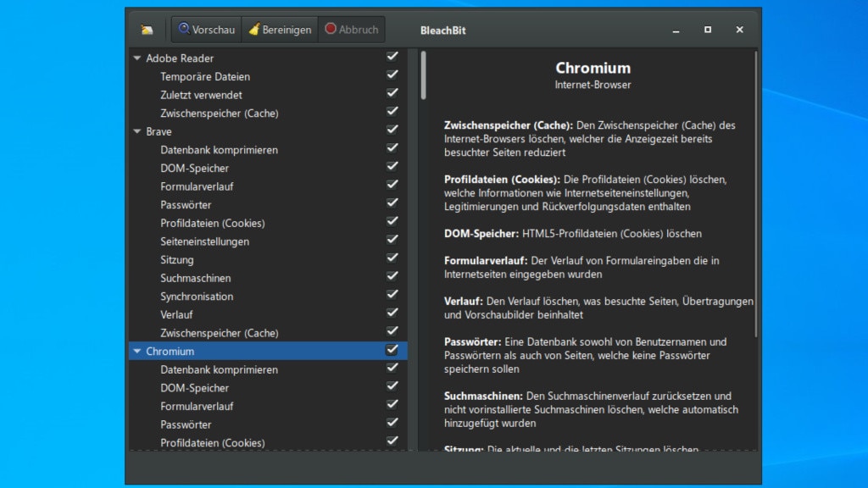The image size is (868, 488).
Task: Toggle Brave Verlauf checkbox
Action: click(392, 313)
